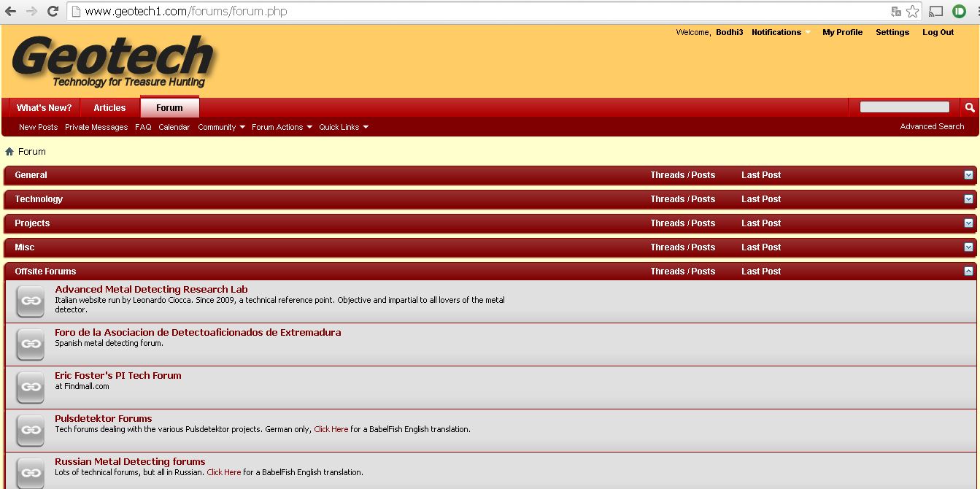The width and height of the screenshot is (980, 489).
Task: Open Private Messages
Action: tap(96, 127)
